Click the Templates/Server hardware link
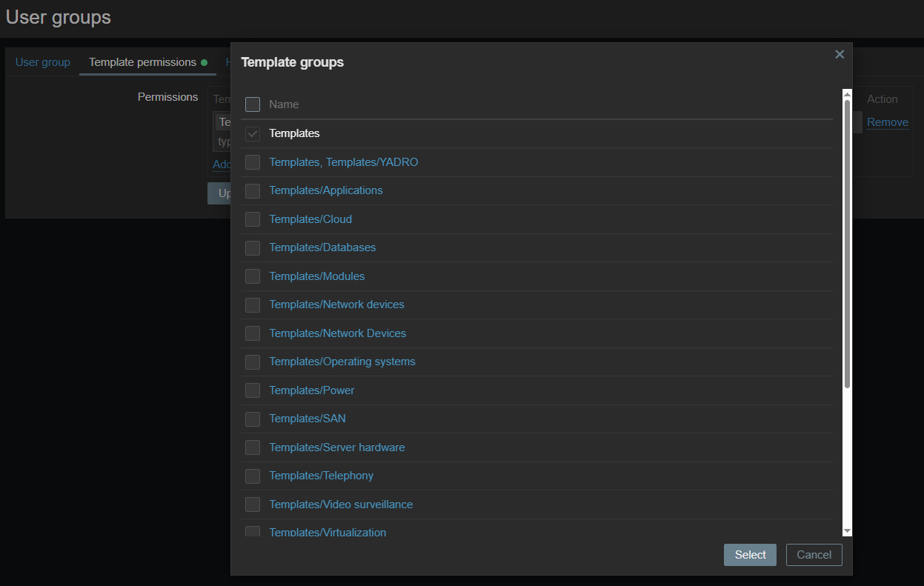 (336, 447)
